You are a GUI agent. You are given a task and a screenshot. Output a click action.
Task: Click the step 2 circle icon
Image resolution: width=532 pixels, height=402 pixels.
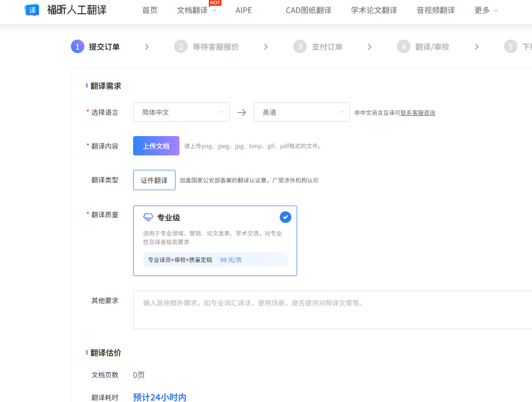tap(181, 46)
